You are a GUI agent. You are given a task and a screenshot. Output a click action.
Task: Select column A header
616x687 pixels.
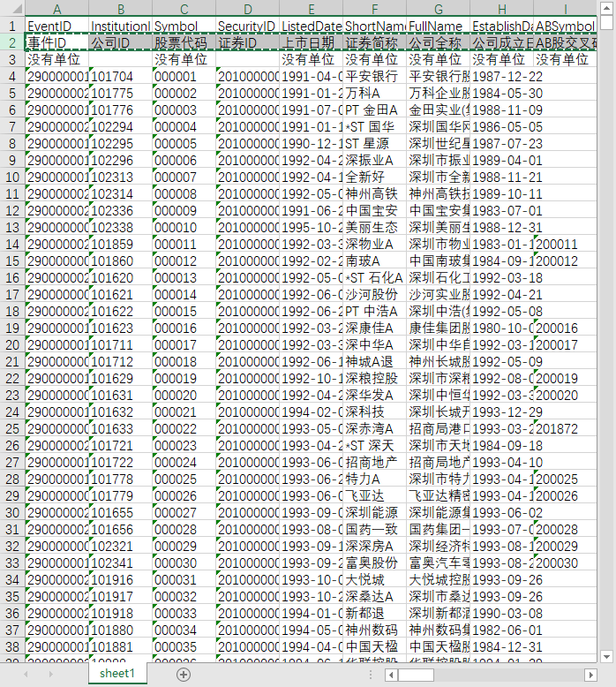(56, 9)
